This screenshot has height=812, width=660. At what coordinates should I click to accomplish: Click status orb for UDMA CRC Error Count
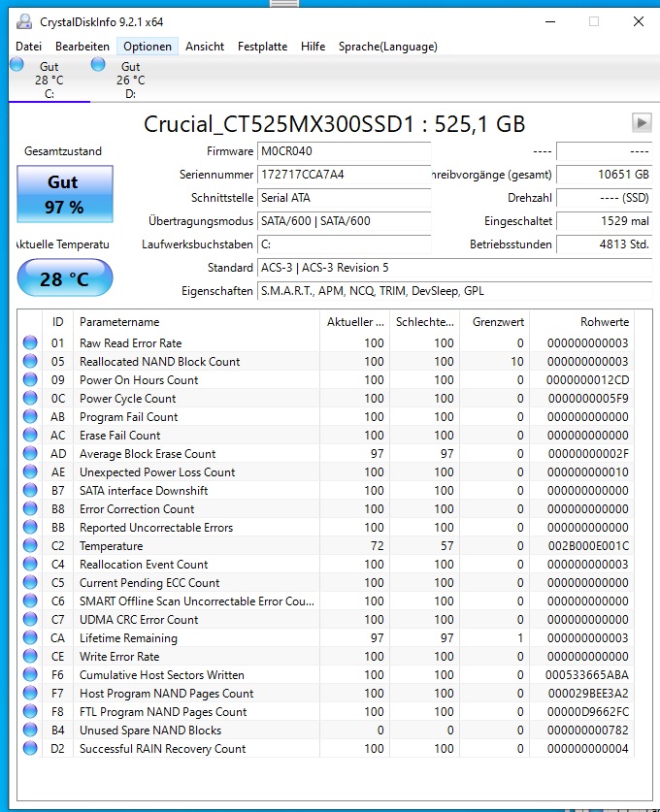[x=30, y=619]
